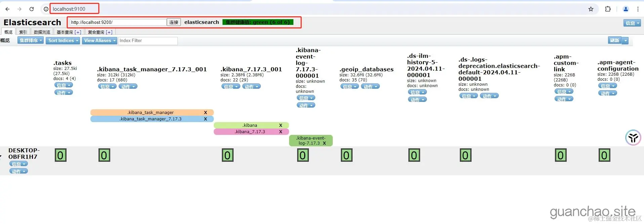Open the Sort Indices dropdown

64,40
